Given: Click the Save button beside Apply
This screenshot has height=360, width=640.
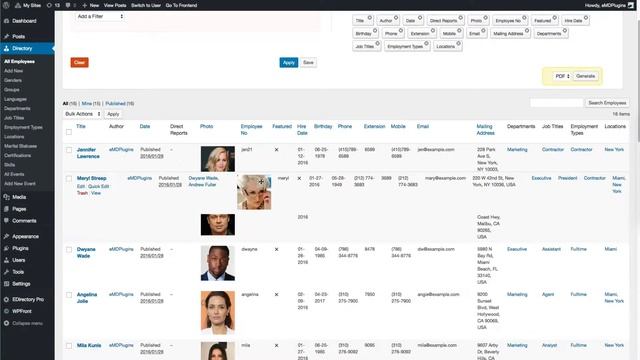Looking at the screenshot, I should pyautogui.click(x=308, y=62).
